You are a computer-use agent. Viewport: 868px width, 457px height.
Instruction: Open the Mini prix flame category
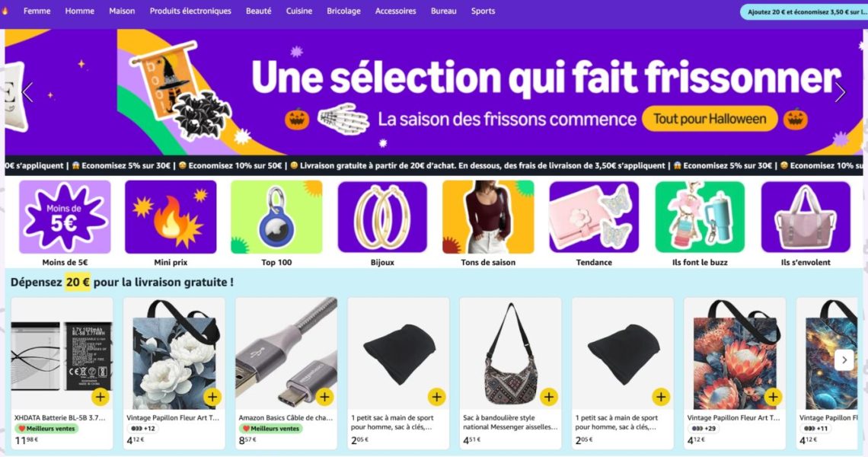coord(171,216)
